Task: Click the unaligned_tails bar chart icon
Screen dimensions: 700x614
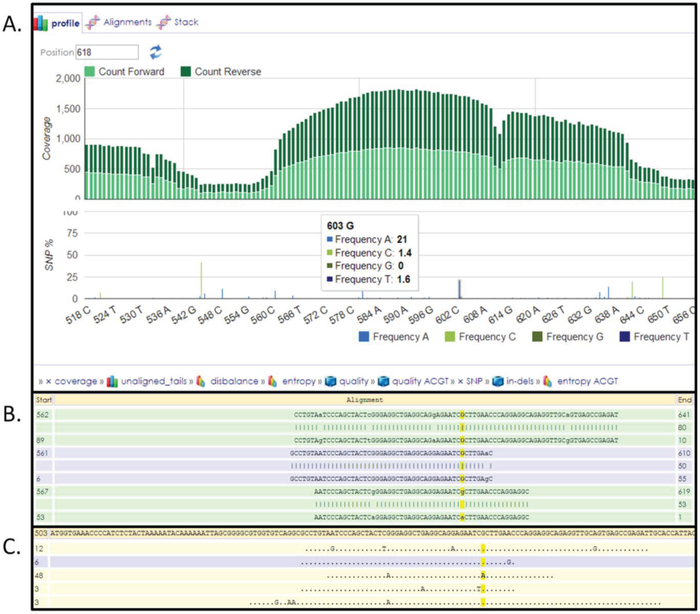Action: (x=112, y=381)
